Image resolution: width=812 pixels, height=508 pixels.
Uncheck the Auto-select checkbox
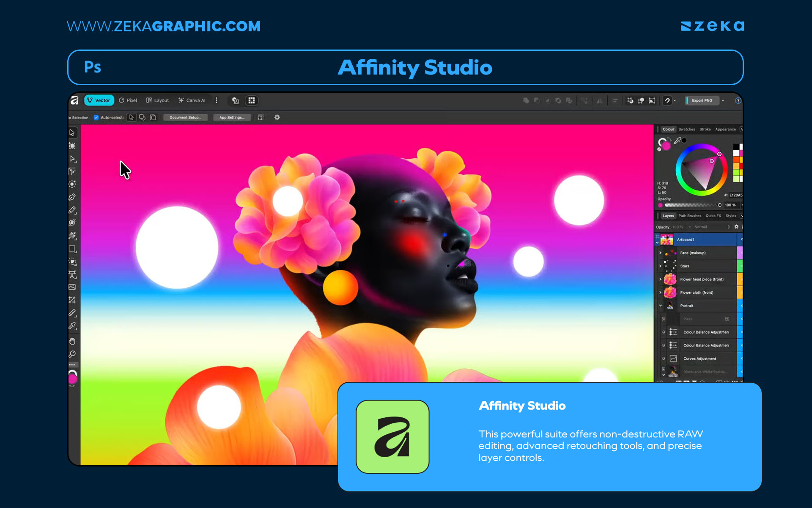coord(96,117)
